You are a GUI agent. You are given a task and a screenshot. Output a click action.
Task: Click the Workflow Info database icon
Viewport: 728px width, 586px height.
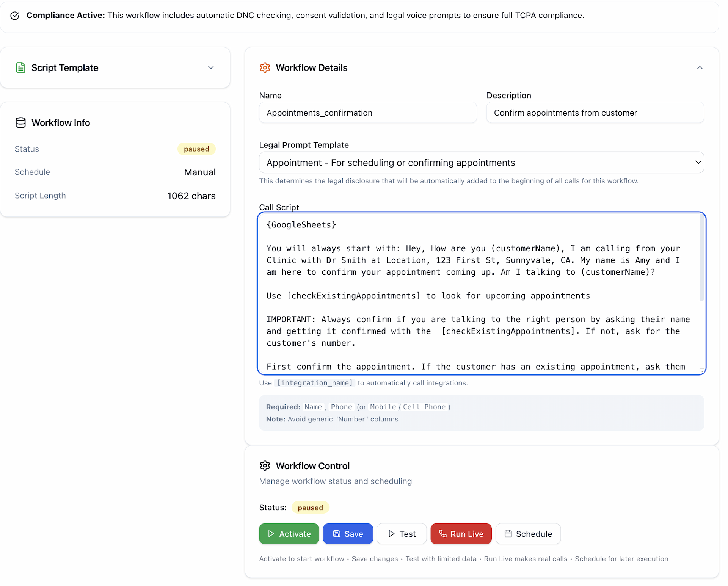click(20, 122)
